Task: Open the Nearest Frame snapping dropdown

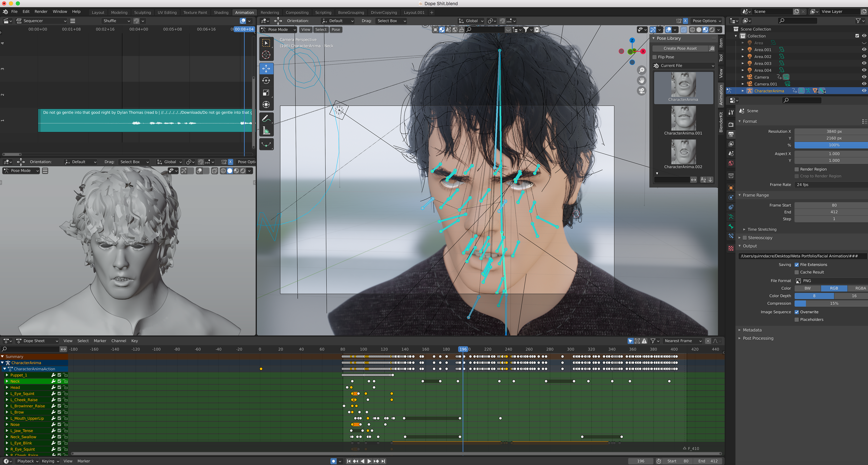Action: point(683,341)
